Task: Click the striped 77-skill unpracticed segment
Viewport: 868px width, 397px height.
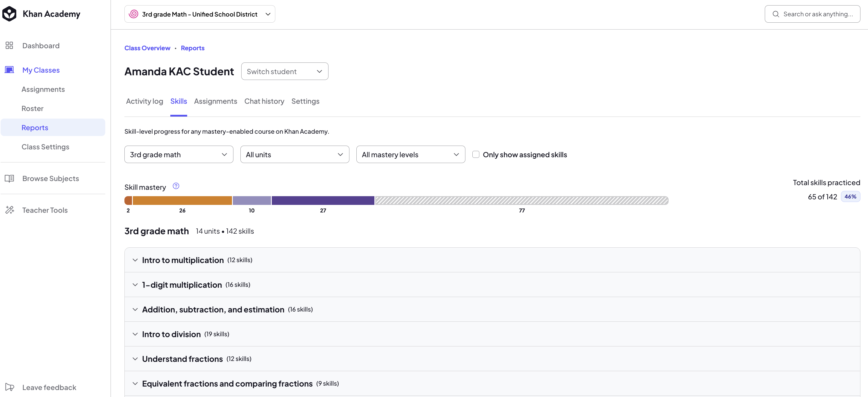Action: point(521,201)
